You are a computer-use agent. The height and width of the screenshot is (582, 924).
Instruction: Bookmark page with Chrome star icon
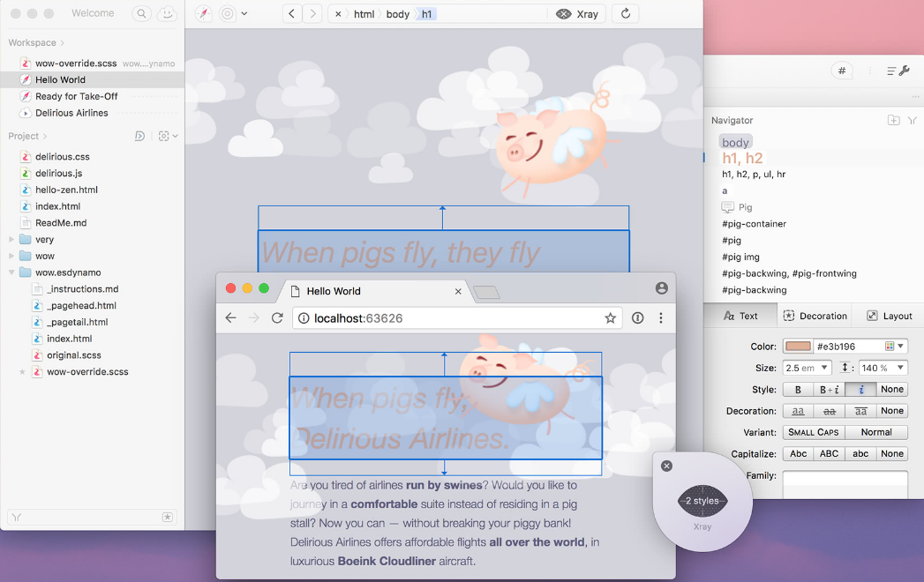point(611,318)
